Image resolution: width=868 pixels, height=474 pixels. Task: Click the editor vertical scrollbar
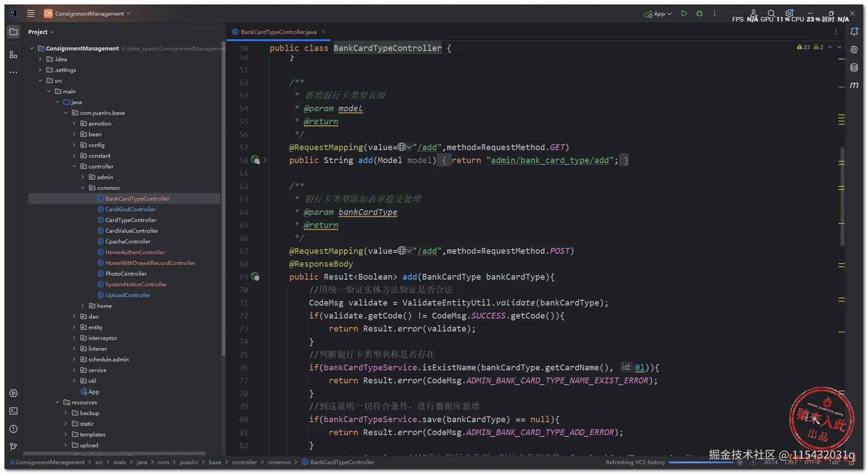coord(843,197)
